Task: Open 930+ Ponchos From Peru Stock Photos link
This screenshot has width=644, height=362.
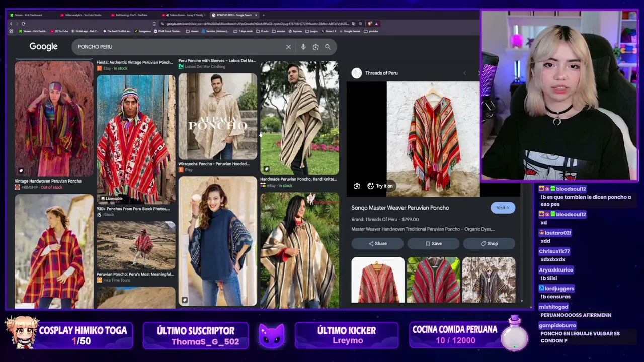Action: 133,209
